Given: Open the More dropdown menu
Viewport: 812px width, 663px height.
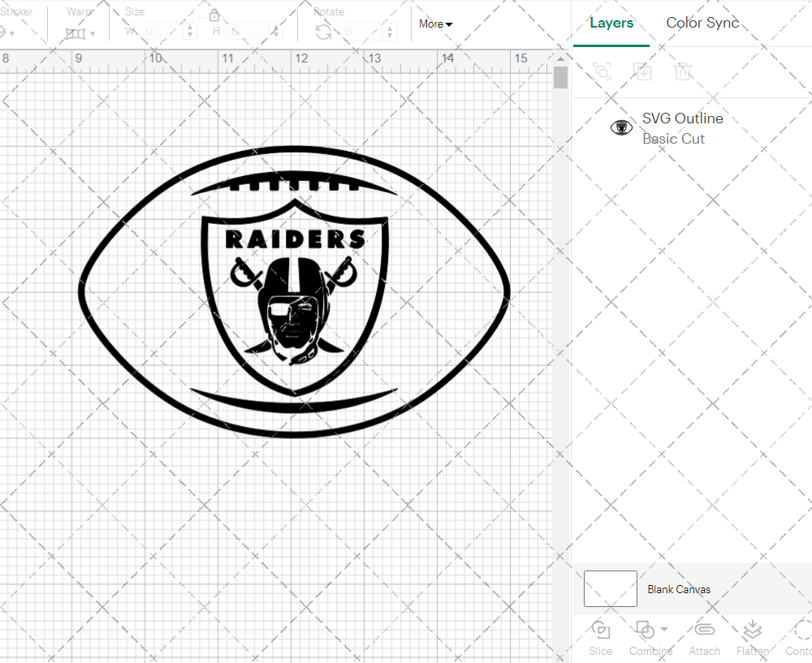Looking at the screenshot, I should click(435, 24).
